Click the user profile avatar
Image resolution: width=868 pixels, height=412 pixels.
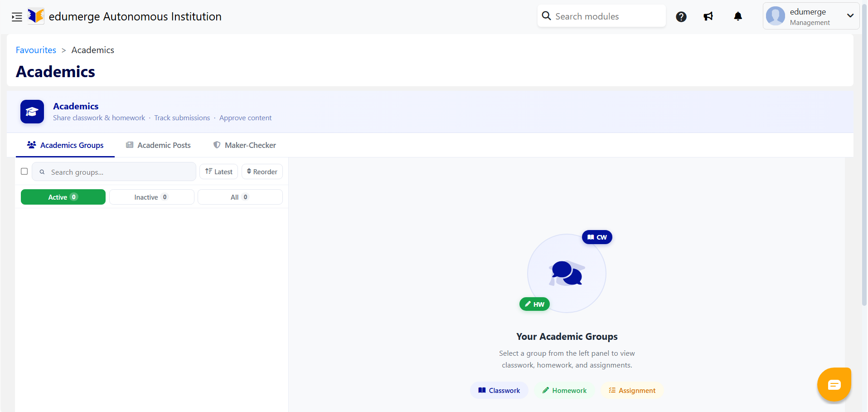click(776, 16)
